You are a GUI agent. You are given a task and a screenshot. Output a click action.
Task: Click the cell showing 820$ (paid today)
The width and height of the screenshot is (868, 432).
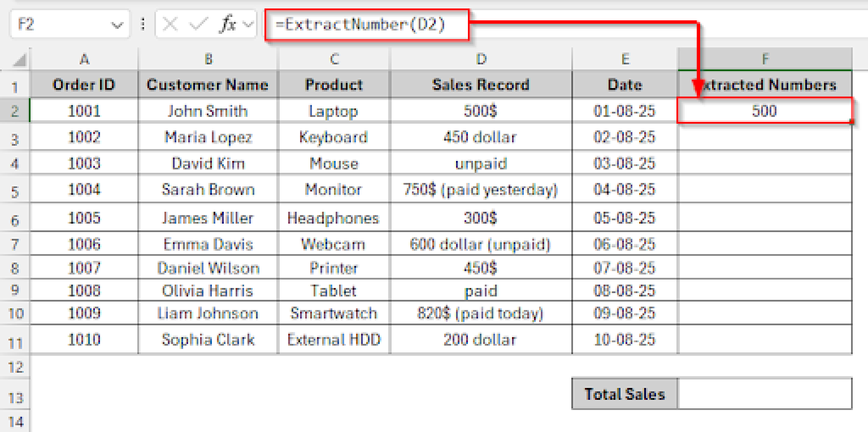pyautogui.click(x=481, y=313)
